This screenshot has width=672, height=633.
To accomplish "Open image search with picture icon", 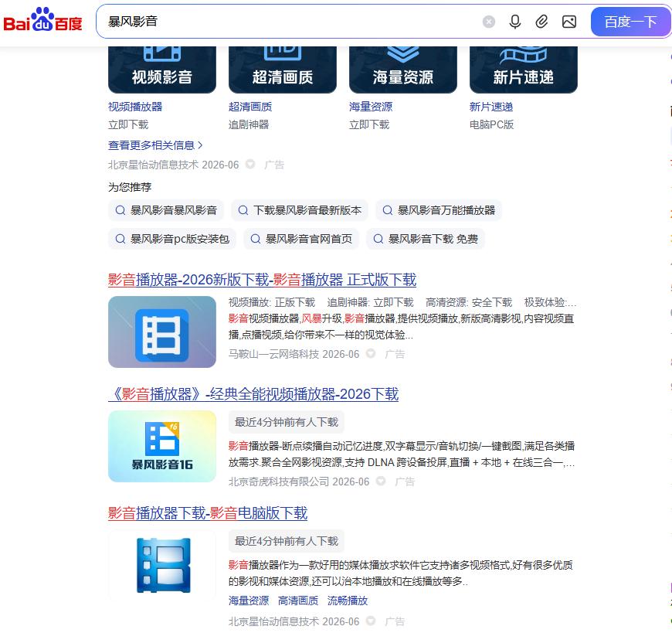I will (568, 22).
